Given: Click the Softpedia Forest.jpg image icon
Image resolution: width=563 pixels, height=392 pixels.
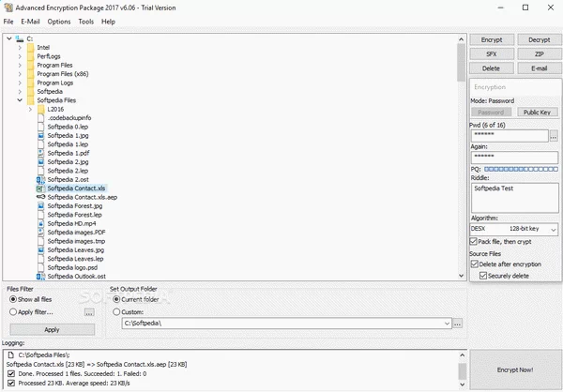Looking at the screenshot, I should [x=41, y=206].
